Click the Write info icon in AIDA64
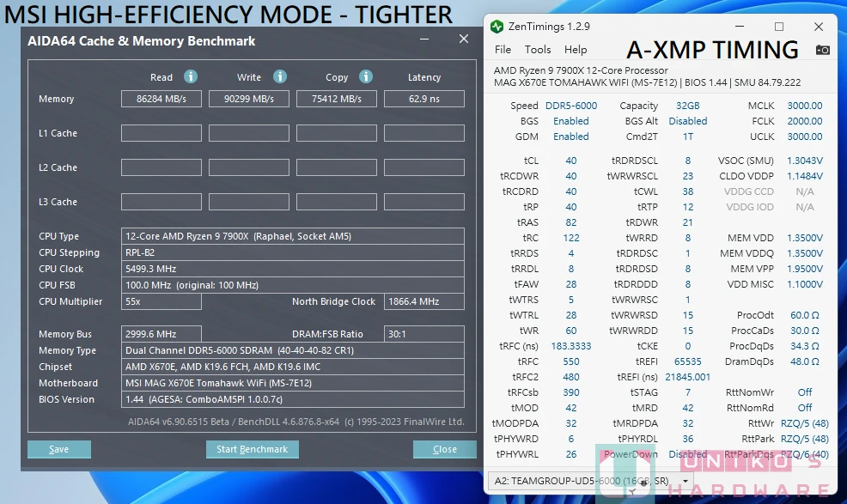Image resolution: width=847 pixels, height=504 pixels. [279, 76]
